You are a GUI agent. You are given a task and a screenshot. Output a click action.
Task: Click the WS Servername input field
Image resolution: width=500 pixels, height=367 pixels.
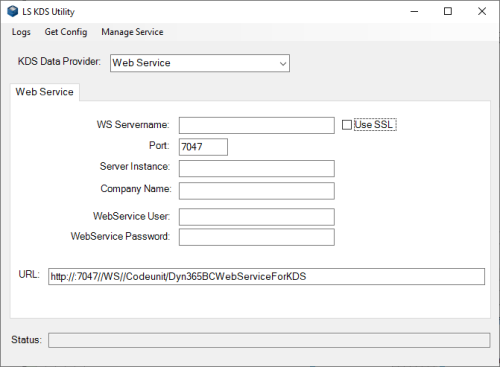[257, 125]
